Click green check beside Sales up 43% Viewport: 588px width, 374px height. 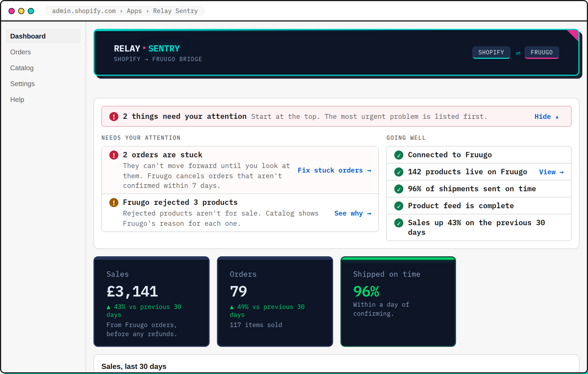tap(399, 223)
